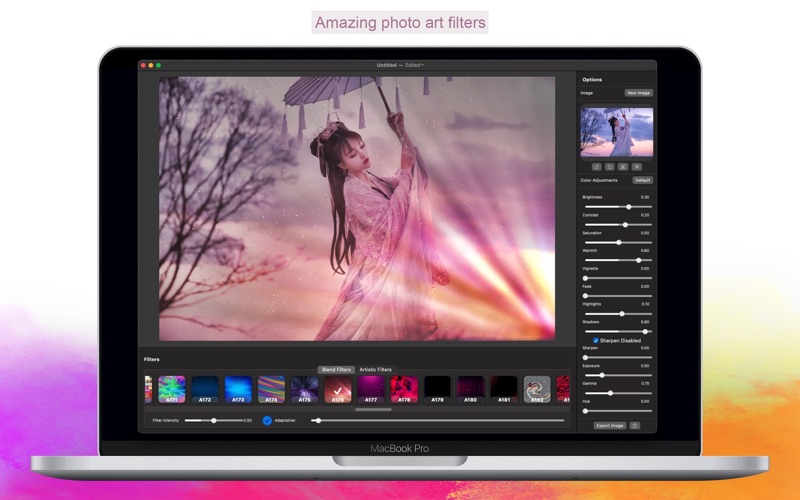Screen dimensions: 800x500
Task: Adjust the Warmth slider
Action: tap(618, 260)
